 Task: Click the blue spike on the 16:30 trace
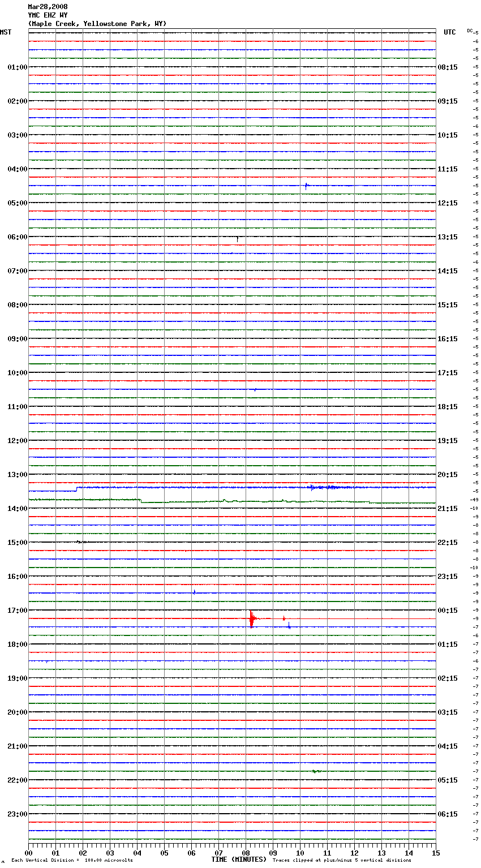click(194, 592)
